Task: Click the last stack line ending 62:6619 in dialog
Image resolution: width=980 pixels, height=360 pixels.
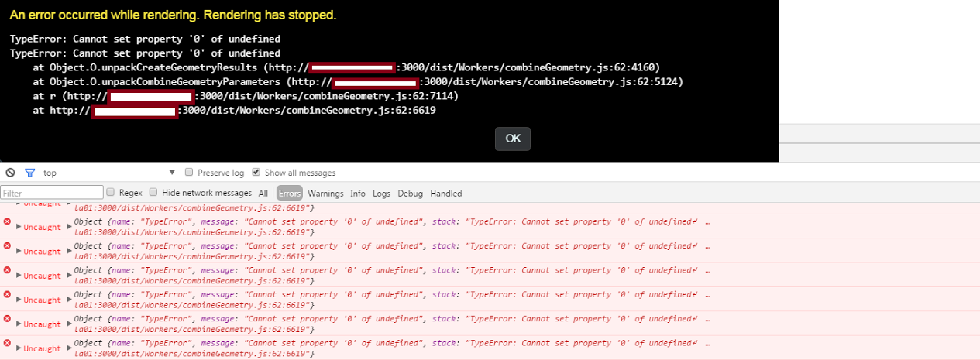Action: [x=234, y=111]
